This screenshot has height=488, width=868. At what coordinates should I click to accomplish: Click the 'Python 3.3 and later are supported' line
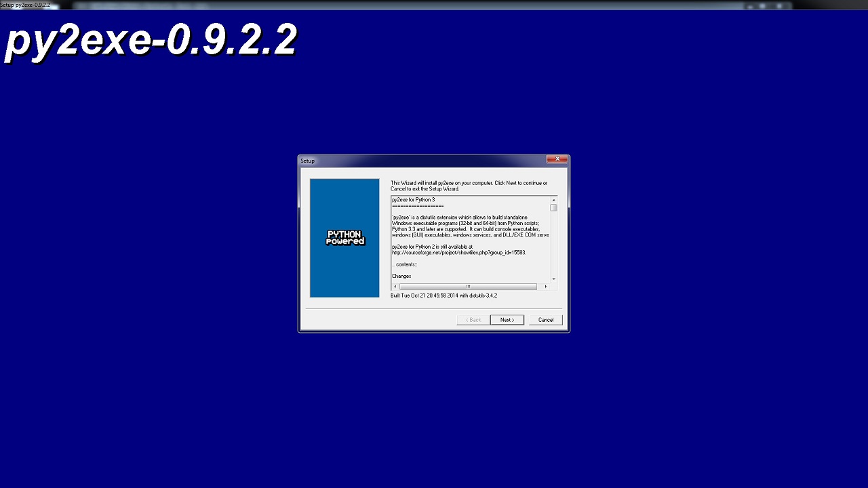pyautogui.click(x=465, y=229)
